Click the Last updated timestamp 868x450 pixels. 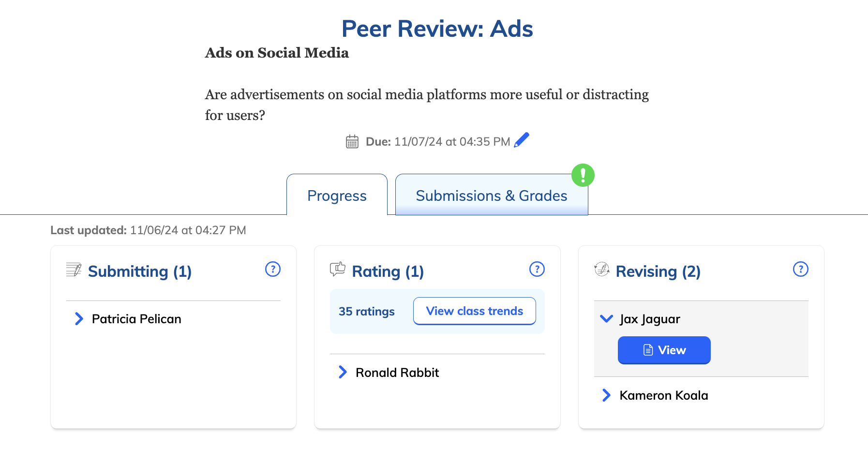[x=148, y=230]
